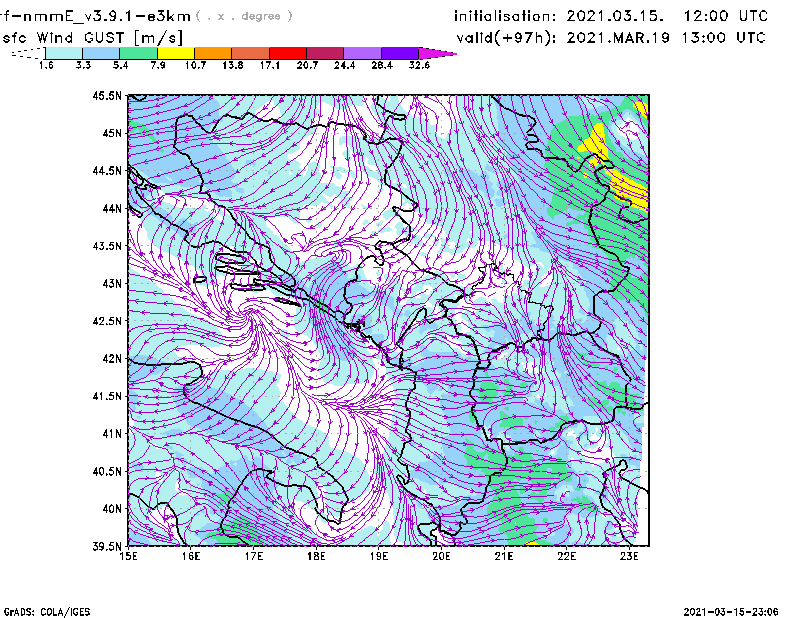The width and height of the screenshot is (800, 618).
Task: Click the dashed white arrow at legend start
Action: [28, 53]
